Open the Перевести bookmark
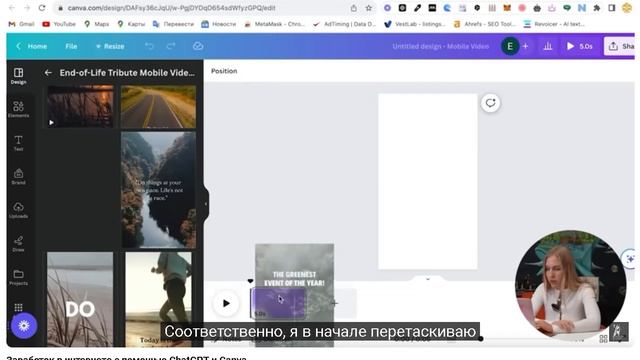The width and height of the screenshot is (640, 360). 173,24
